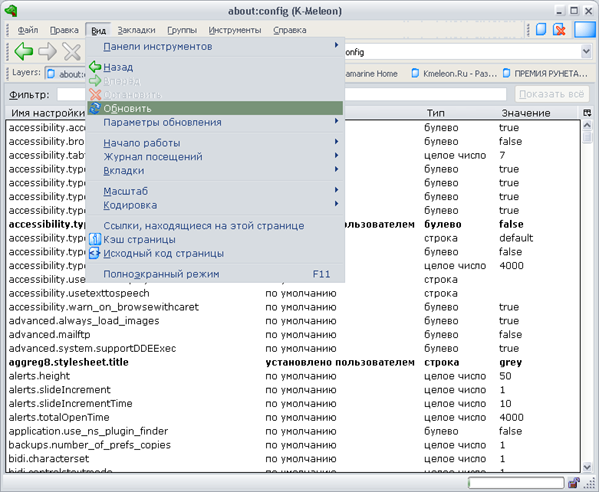
Task: Click the Исходный код страницы menu icon
Action: pyautogui.click(x=94, y=253)
